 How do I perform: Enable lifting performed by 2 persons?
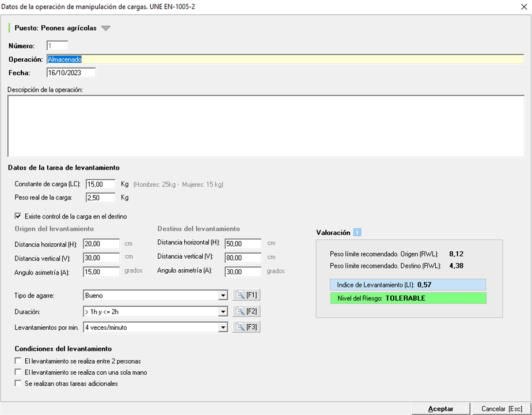(x=18, y=361)
